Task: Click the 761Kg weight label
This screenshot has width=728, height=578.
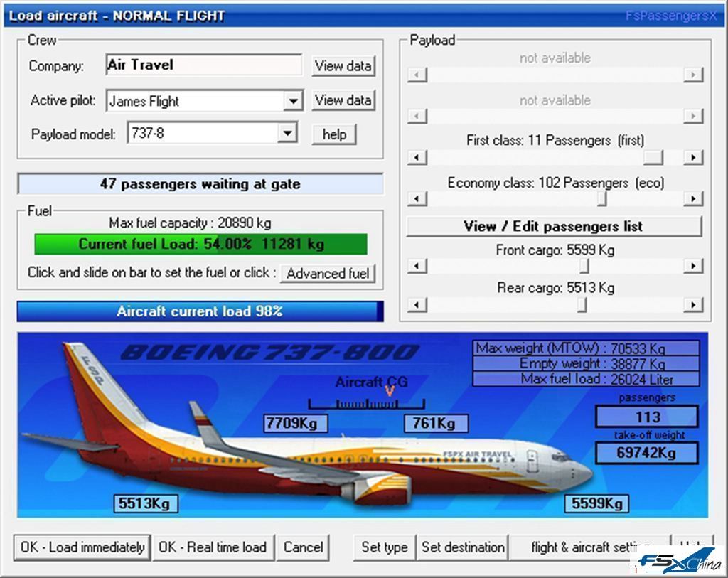Action: 436,423
